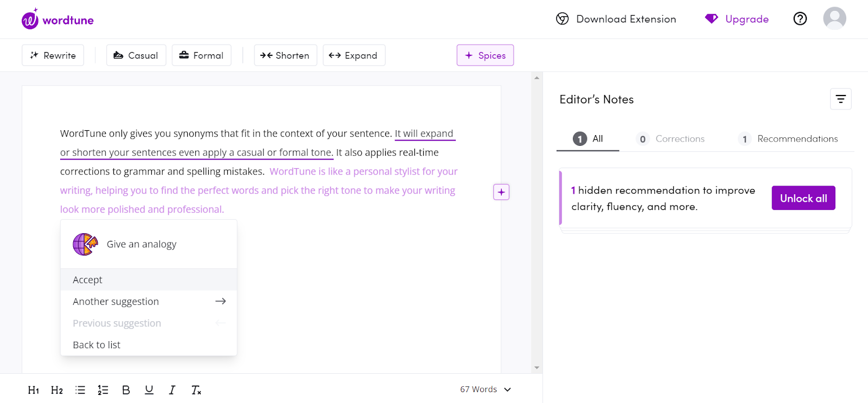Select Back to list
Screen dimensions: 868x403
click(149, 345)
